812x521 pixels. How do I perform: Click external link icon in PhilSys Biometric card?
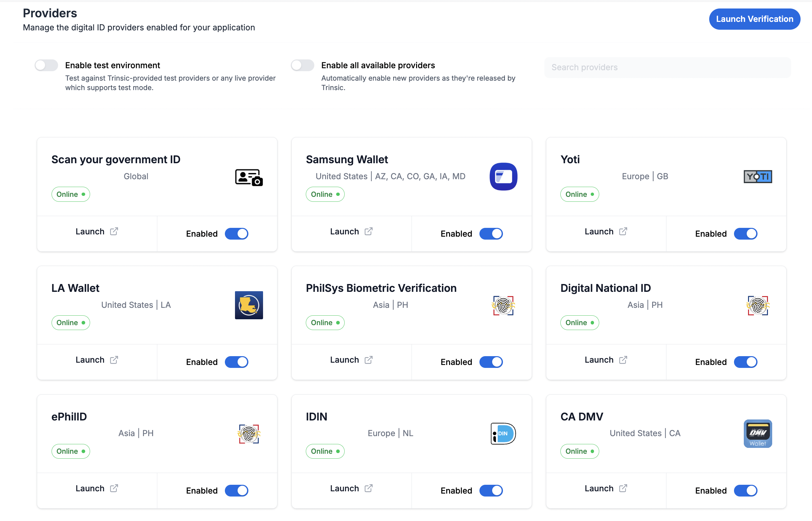pyautogui.click(x=368, y=360)
